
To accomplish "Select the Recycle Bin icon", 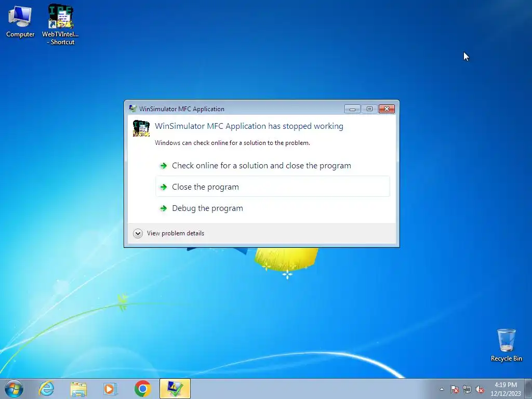I will pos(506,345).
